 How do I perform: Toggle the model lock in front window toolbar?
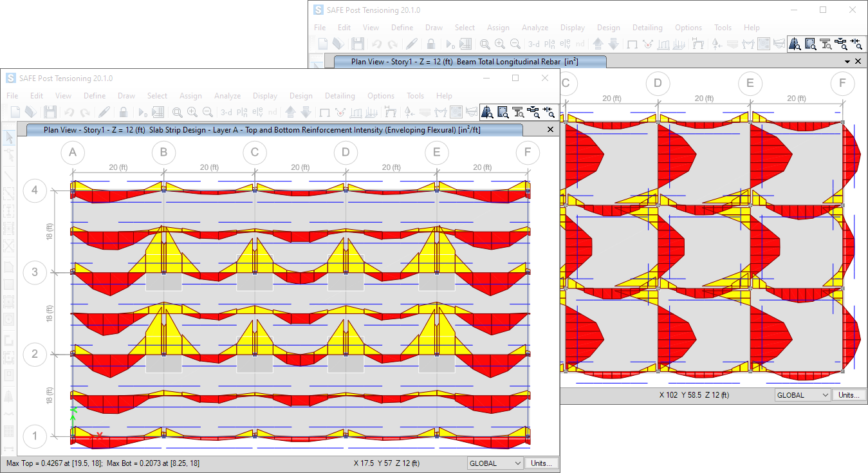(124, 112)
